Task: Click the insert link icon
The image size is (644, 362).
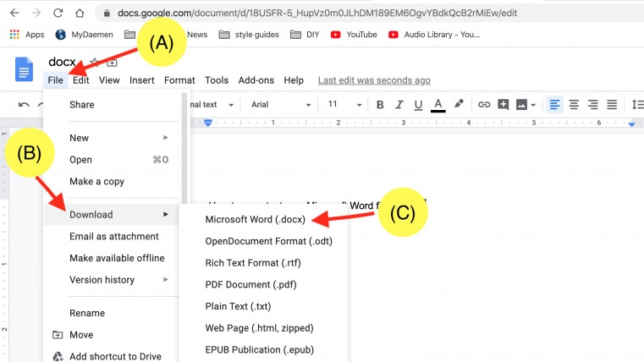Action: pos(484,105)
